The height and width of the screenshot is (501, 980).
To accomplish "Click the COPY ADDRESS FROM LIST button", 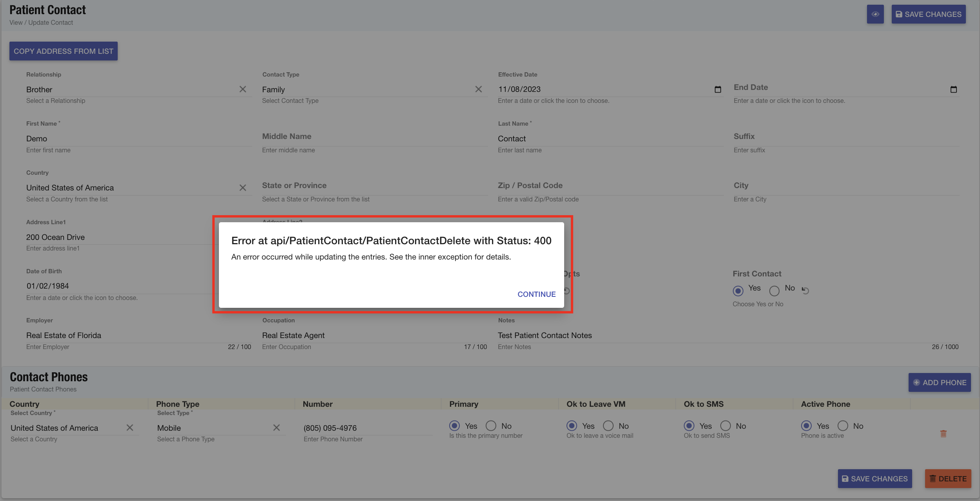I will coord(64,51).
